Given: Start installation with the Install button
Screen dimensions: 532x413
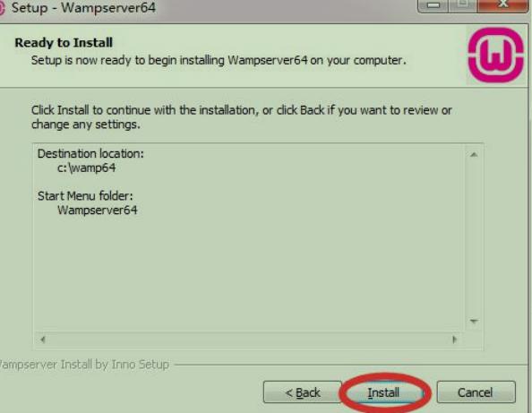Looking at the screenshot, I should [x=383, y=392].
